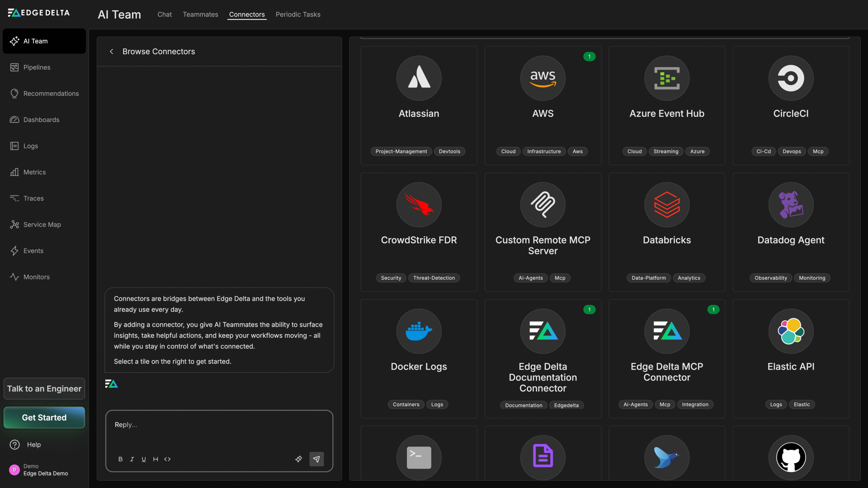Screen dimensions: 868x488
Task: Click the Reply input field
Action: click(x=219, y=425)
